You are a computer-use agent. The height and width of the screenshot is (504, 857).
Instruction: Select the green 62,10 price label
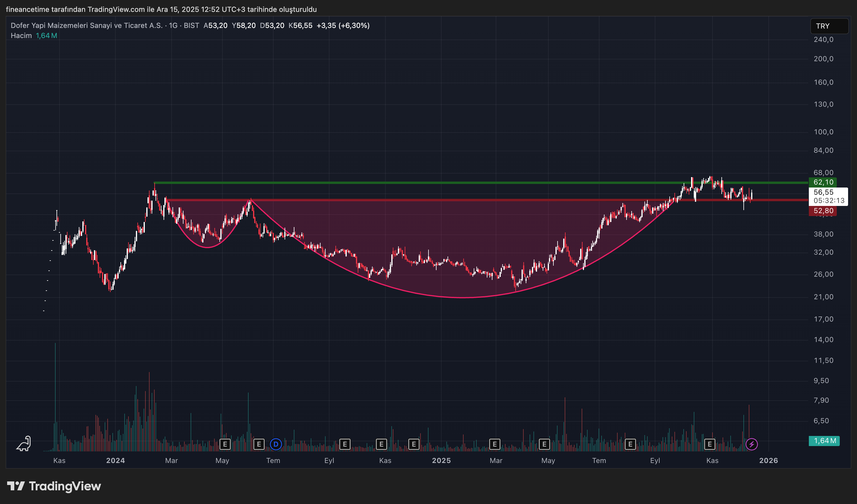[x=823, y=182]
